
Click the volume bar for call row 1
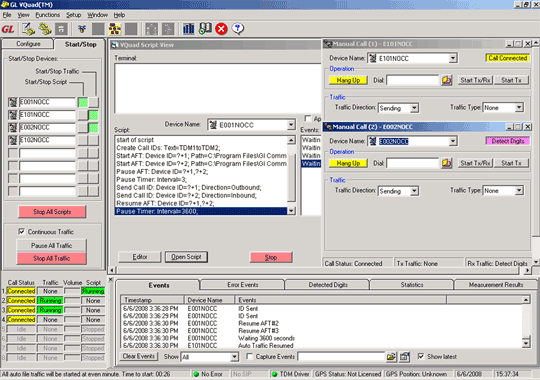click(x=72, y=291)
